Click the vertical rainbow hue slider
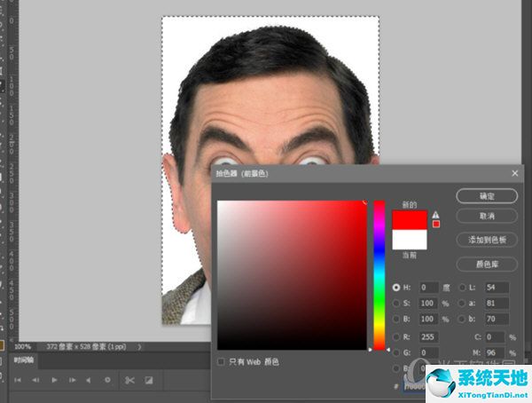The image size is (532, 403). point(379,275)
